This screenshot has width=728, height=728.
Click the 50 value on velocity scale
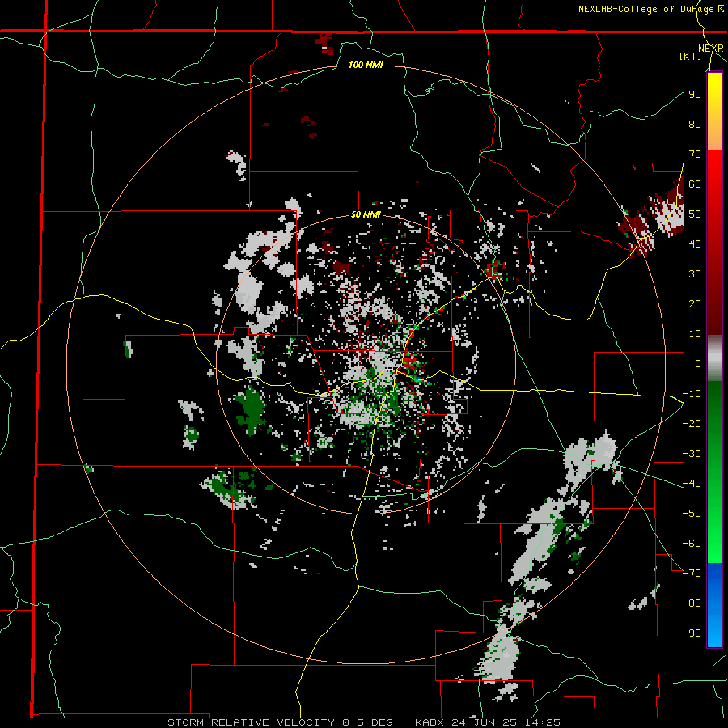695,214
